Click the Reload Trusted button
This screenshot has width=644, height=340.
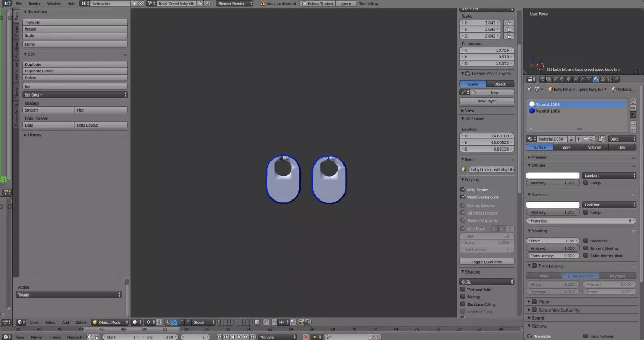coord(317,3)
